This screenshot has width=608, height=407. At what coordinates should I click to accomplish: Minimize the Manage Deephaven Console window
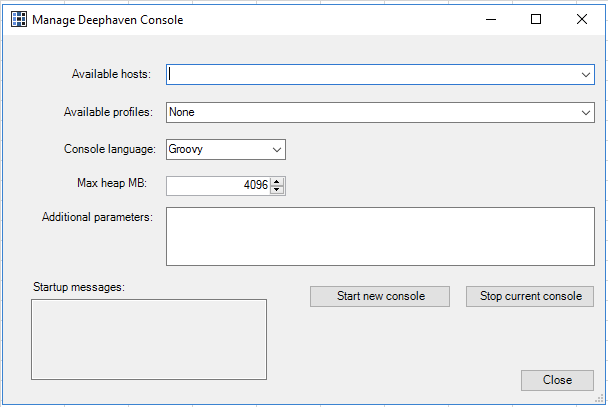tap(490, 19)
